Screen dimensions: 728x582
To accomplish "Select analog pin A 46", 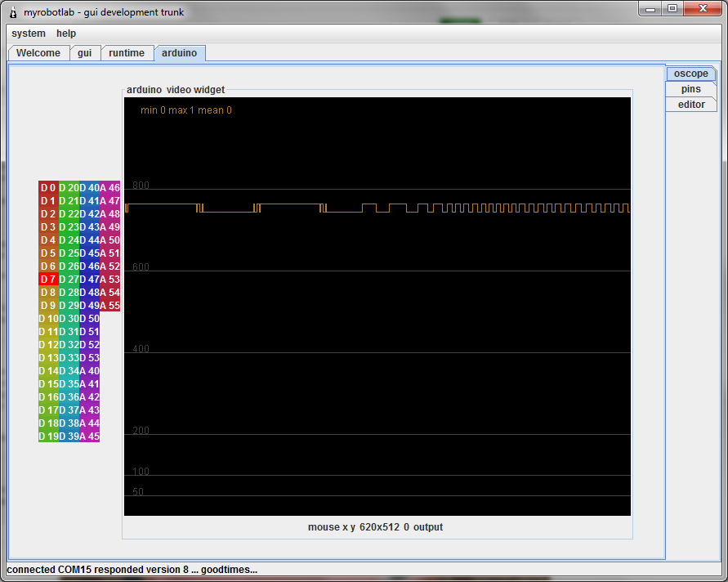I will [109, 188].
